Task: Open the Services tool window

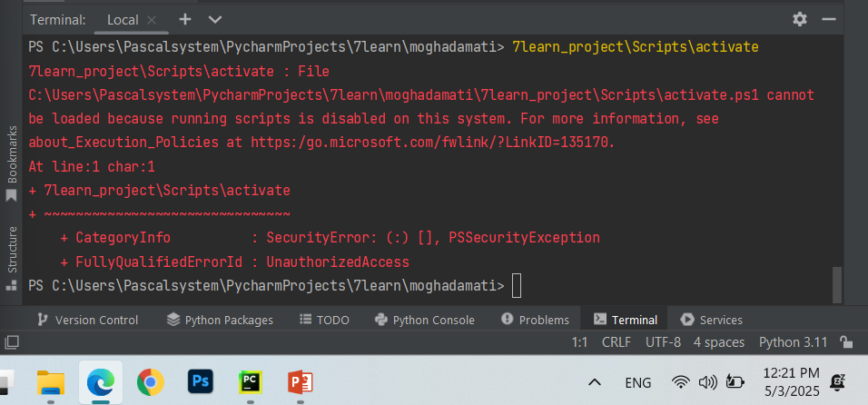Action: (x=712, y=320)
